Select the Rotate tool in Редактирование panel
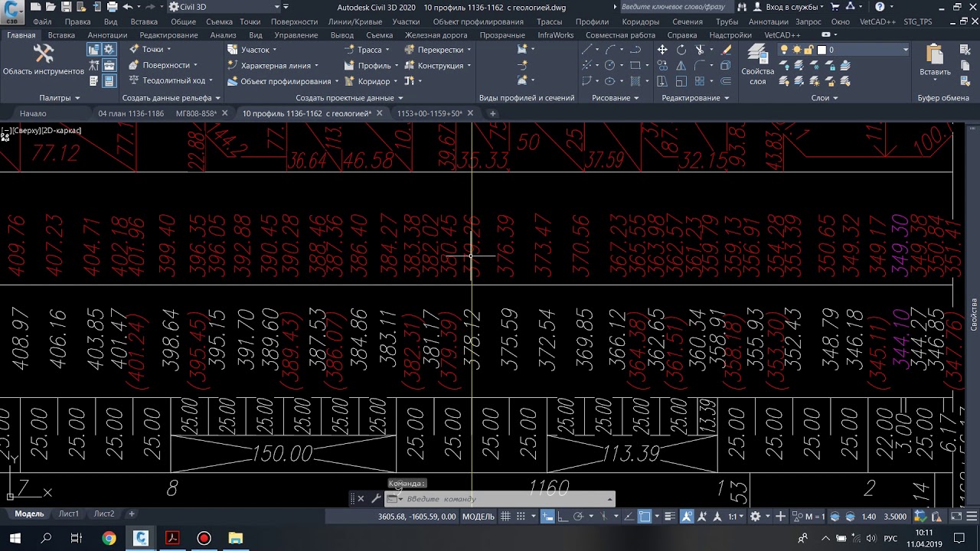The image size is (980, 551). pyautogui.click(x=681, y=50)
